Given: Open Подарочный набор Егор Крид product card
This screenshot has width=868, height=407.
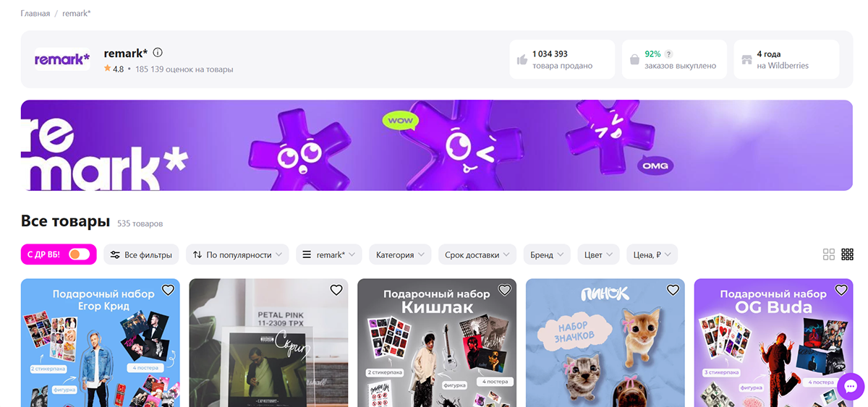Looking at the screenshot, I should tap(100, 343).
